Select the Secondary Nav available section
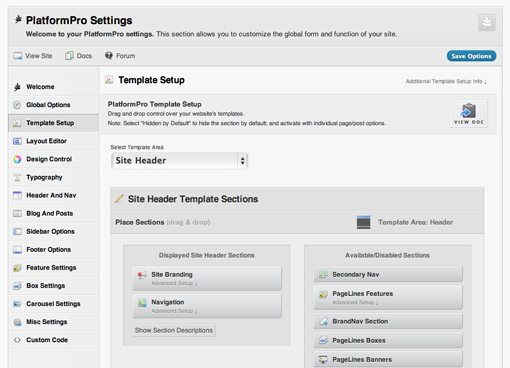Viewport: 510px width, 368px height. [x=388, y=274]
